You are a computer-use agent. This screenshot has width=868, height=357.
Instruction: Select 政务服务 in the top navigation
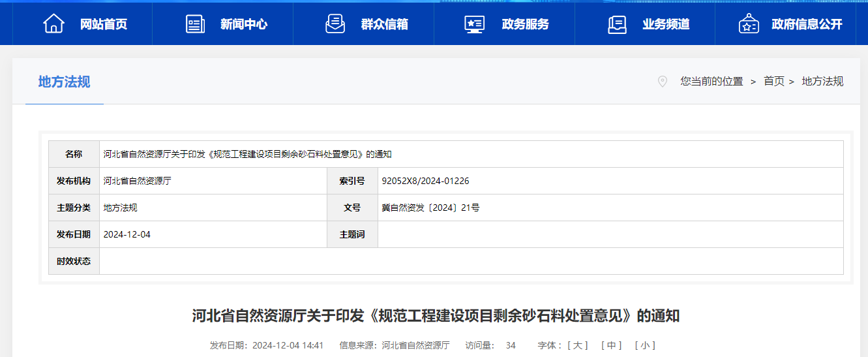525,24
